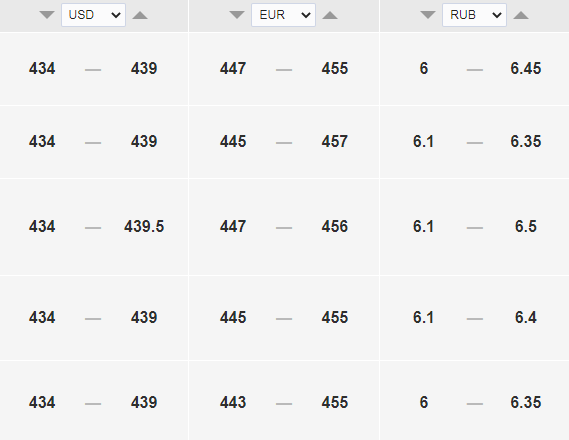This screenshot has height=440, width=569.
Task: Open the EUR currency dropdown
Action: (x=283, y=15)
